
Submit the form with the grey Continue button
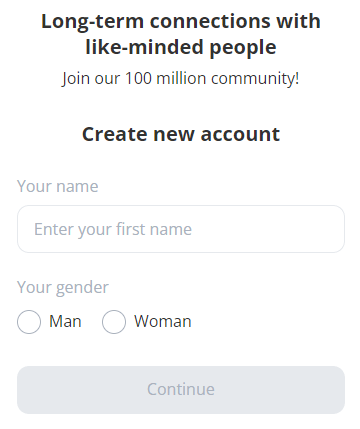tap(181, 390)
